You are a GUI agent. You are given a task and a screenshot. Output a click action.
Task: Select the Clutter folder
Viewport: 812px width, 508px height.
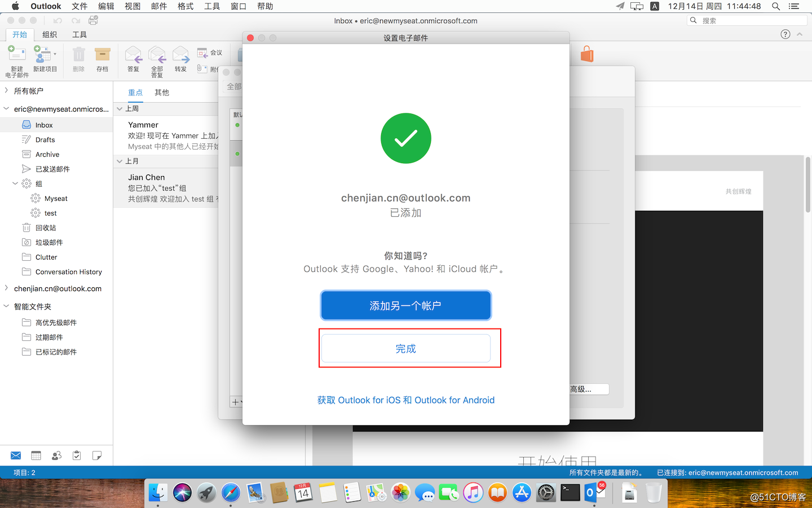[56, 257]
